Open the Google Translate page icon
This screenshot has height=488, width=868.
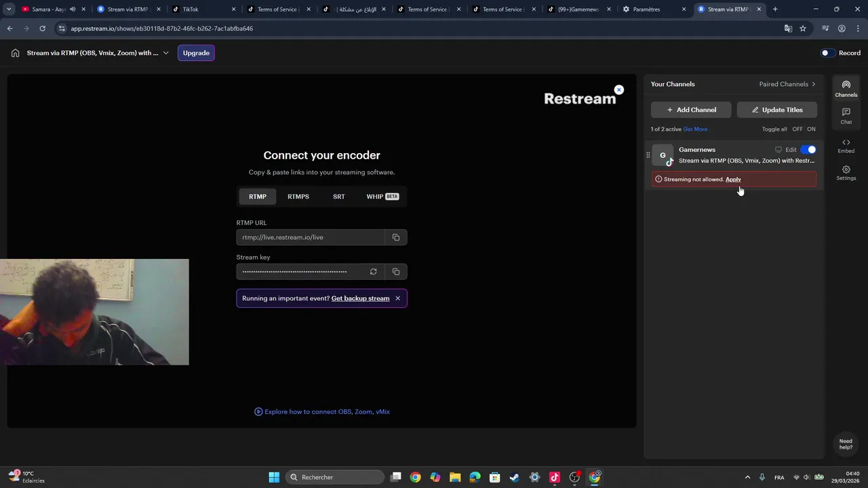coord(788,28)
